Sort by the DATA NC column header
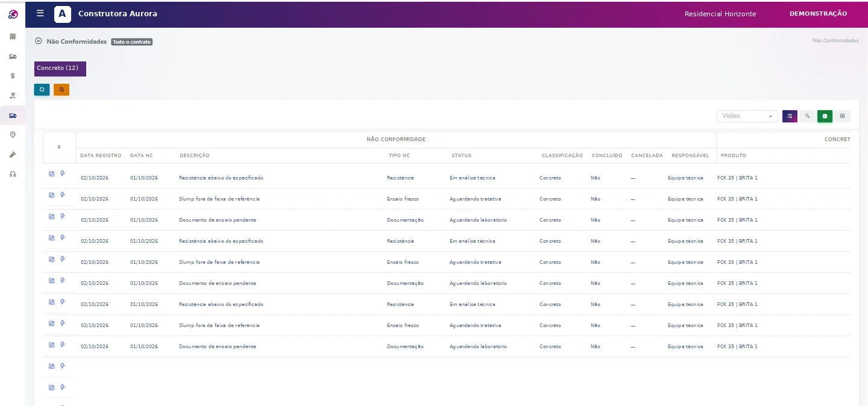 142,155
